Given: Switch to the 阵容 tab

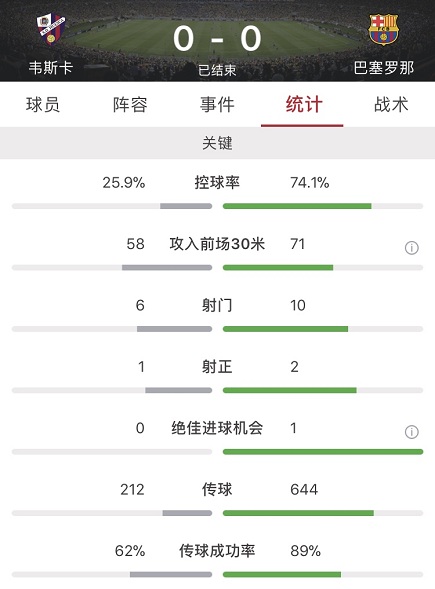Looking at the screenshot, I should (x=130, y=104).
